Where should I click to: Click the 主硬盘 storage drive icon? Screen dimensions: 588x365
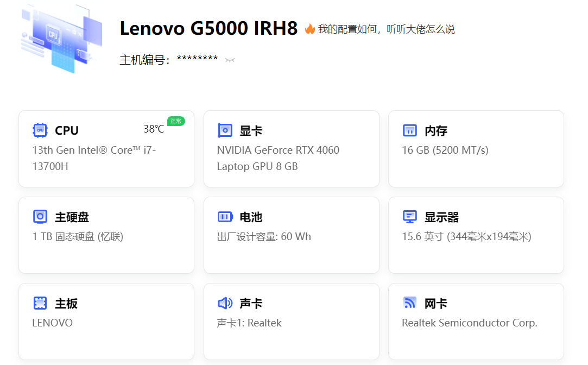coord(40,216)
